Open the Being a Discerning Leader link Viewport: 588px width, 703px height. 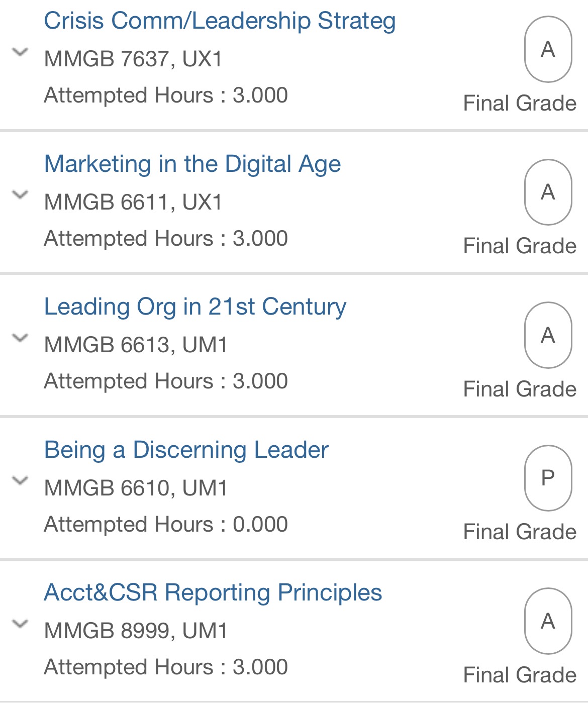[186, 450]
